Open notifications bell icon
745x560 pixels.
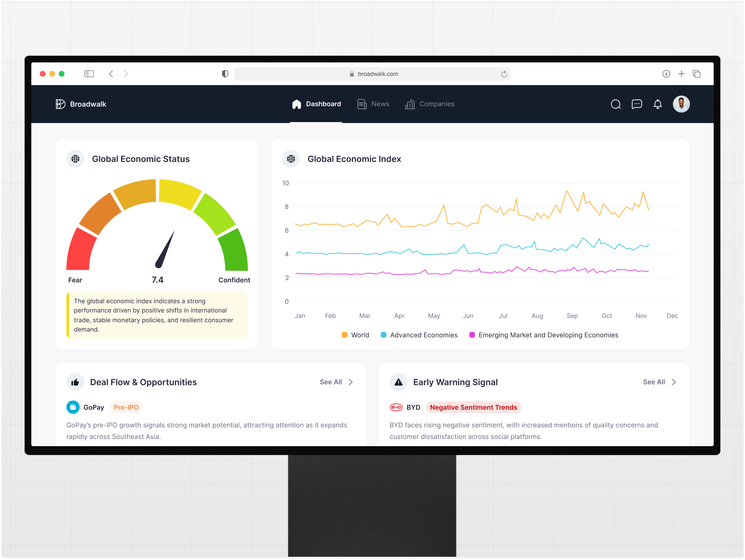pos(657,104)
